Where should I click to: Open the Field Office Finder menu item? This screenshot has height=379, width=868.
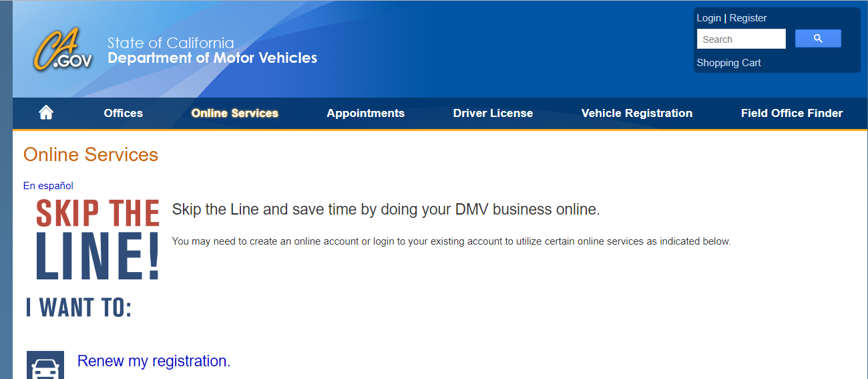(792, 113)
